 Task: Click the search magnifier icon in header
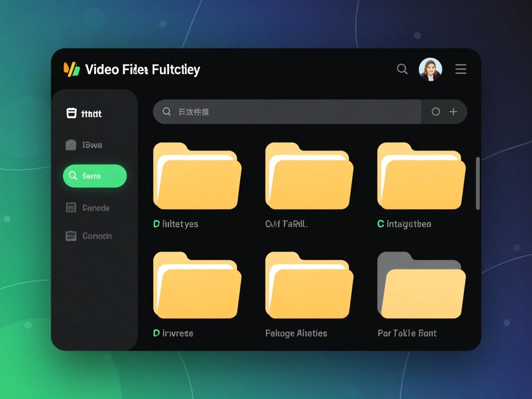pyautogui.click(x=402, y=69)
